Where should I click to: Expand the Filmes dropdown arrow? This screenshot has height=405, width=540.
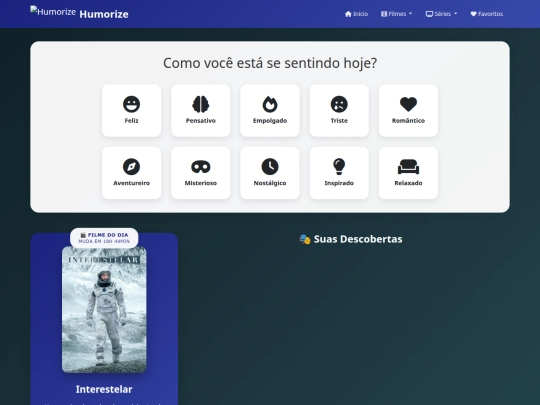coord(411,14)
